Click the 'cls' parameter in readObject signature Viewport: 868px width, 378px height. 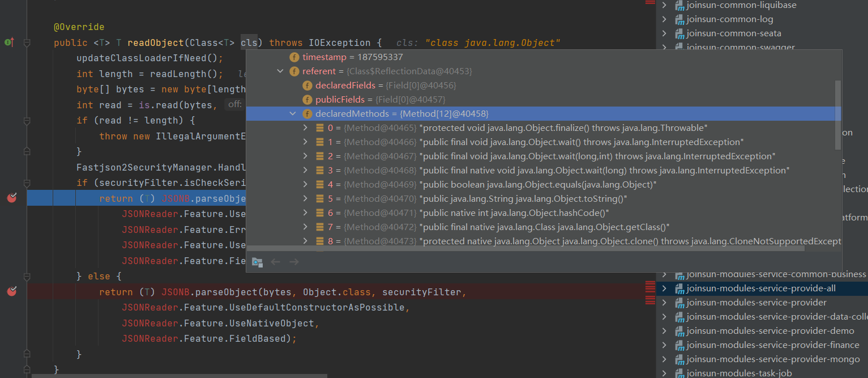(249, 43)
